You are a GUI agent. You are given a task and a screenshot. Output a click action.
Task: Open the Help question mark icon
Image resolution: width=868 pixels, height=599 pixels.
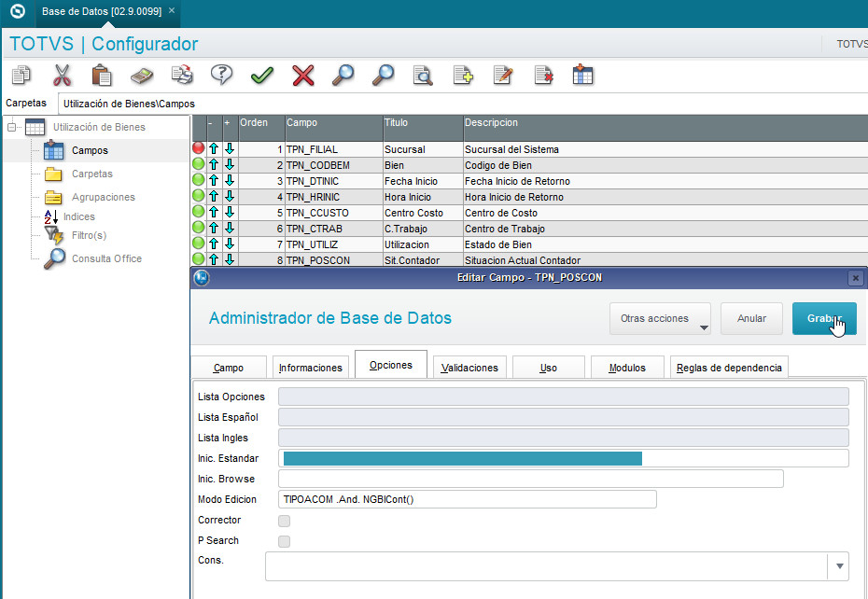(x=221, y=75)
